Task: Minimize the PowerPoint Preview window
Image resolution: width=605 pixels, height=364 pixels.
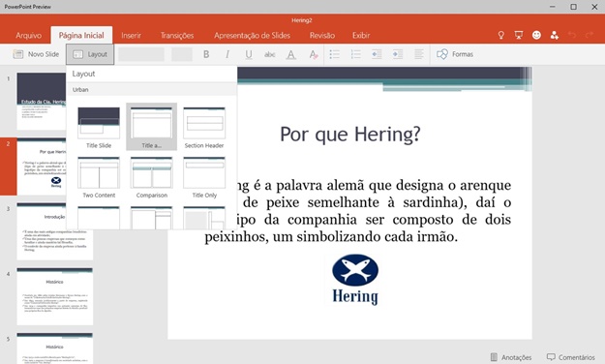Action: tap(553, 7)
